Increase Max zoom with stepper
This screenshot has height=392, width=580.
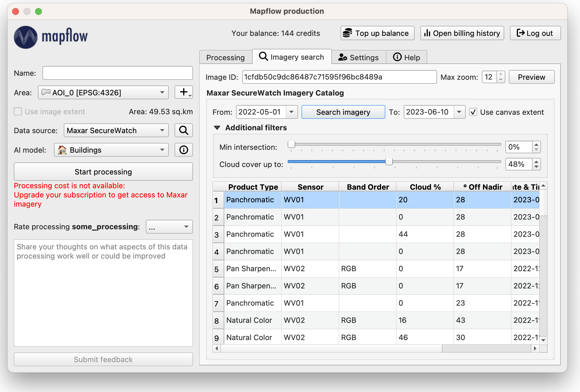tap(501, 74)
